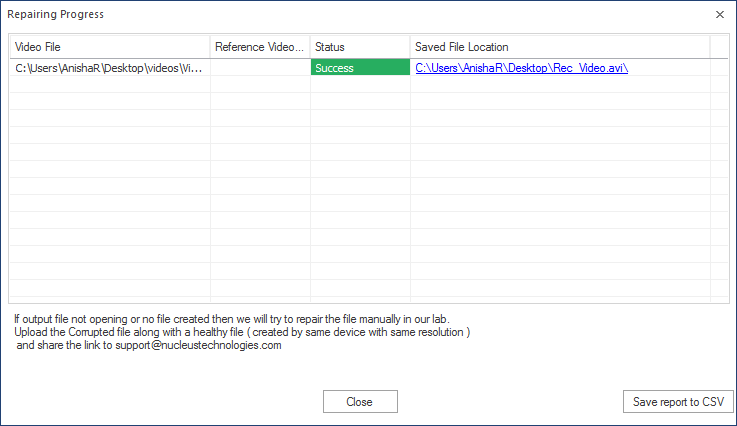737x426 pixels.
Task: Click the Reference Video column header
Action: (x=260, y=47)
